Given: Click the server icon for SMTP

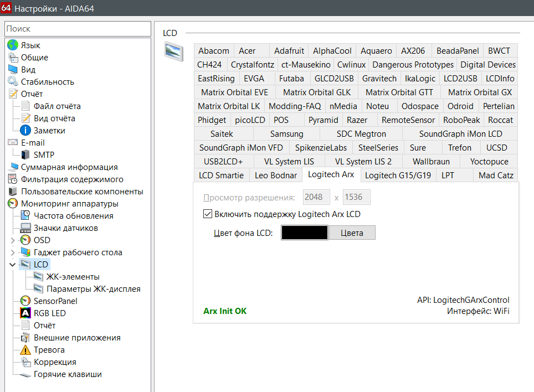Looking at the screenshot, I should 25,155.
